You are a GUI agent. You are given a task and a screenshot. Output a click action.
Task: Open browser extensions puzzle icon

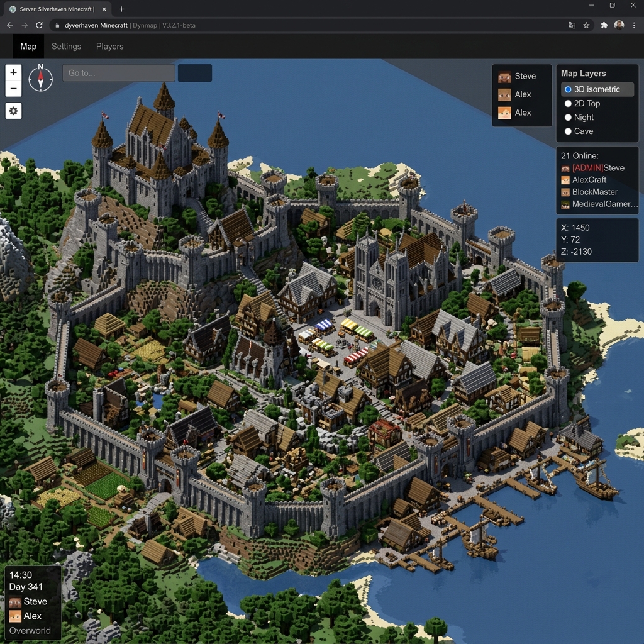click(x=604, y=25)
